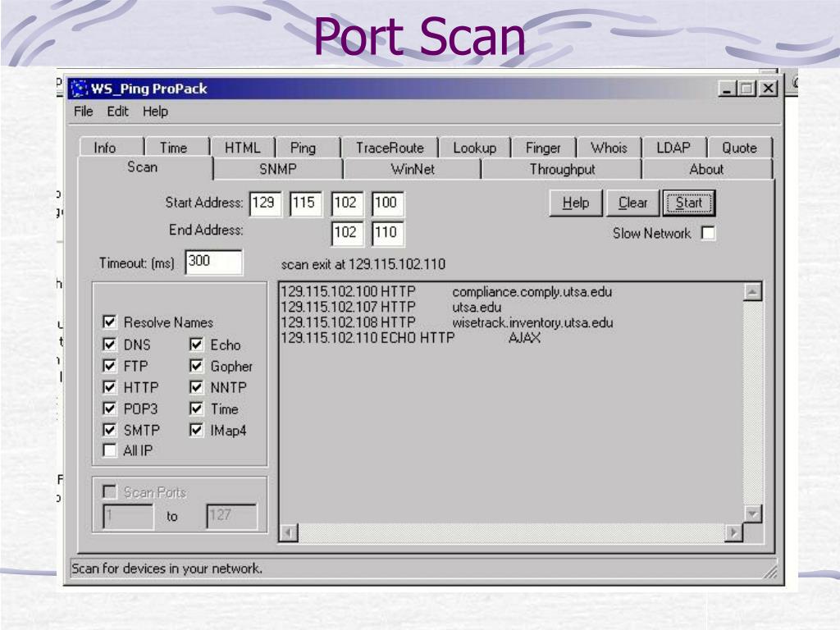Viewport: 840px width, 630px height.
Task: Minimize the WS_Ping ProPack window
Action: point(727,89)
